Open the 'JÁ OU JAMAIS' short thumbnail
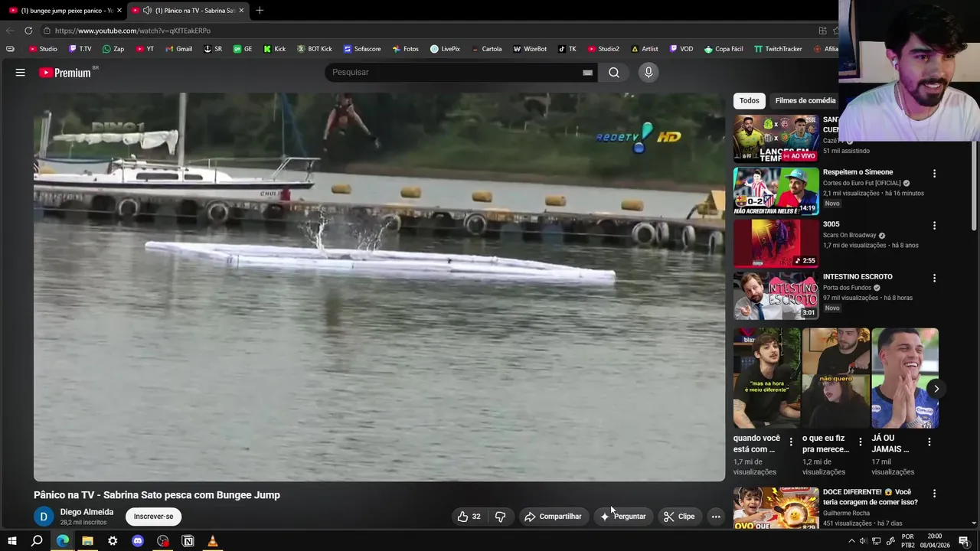Screen dimensions: 980x551 tap(905, 378)
